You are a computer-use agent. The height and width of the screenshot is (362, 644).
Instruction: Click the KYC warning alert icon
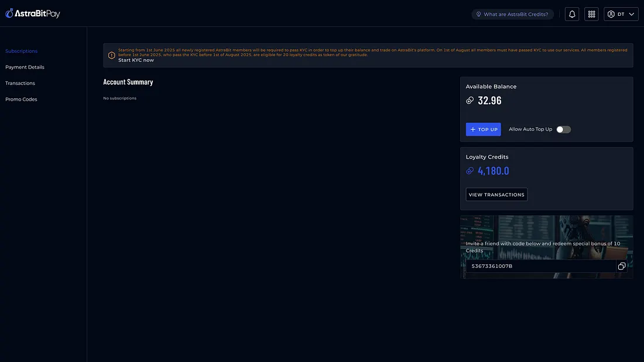[111, 56]
